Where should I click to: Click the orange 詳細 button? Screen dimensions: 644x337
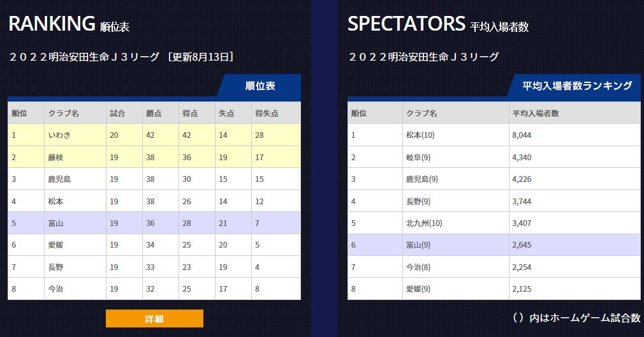click(154, 318)
